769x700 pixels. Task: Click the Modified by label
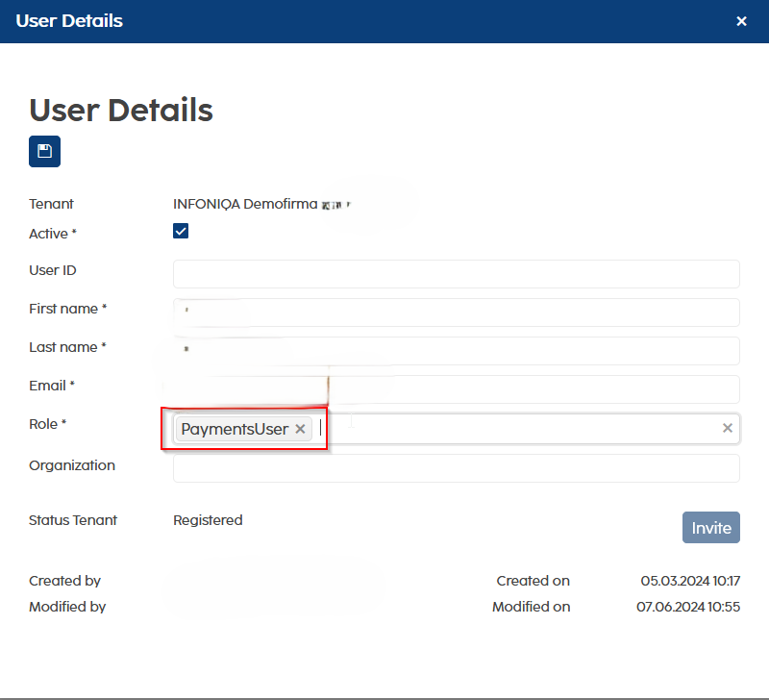67,607
